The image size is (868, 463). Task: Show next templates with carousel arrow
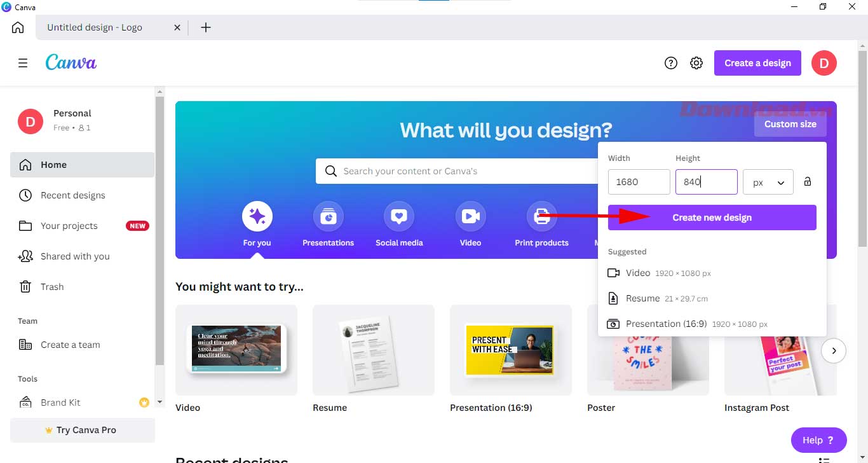(x=834, y=350)
